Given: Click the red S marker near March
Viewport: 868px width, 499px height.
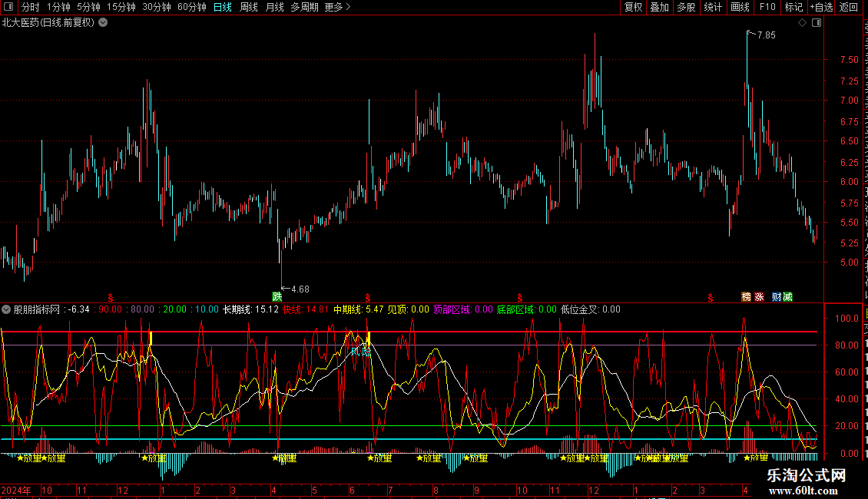Looking at the screenshot, I should tap(711, 298).
